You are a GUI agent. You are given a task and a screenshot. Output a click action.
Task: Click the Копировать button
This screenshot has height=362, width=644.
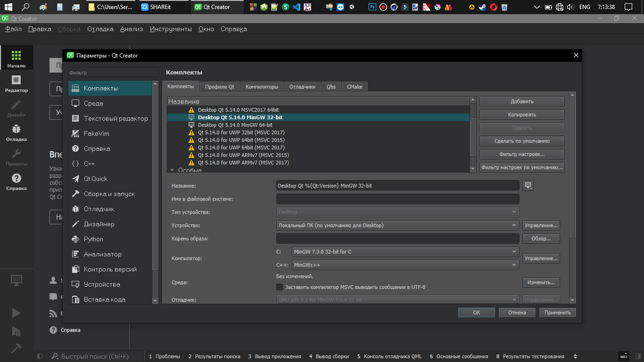(x=522, y=115)
